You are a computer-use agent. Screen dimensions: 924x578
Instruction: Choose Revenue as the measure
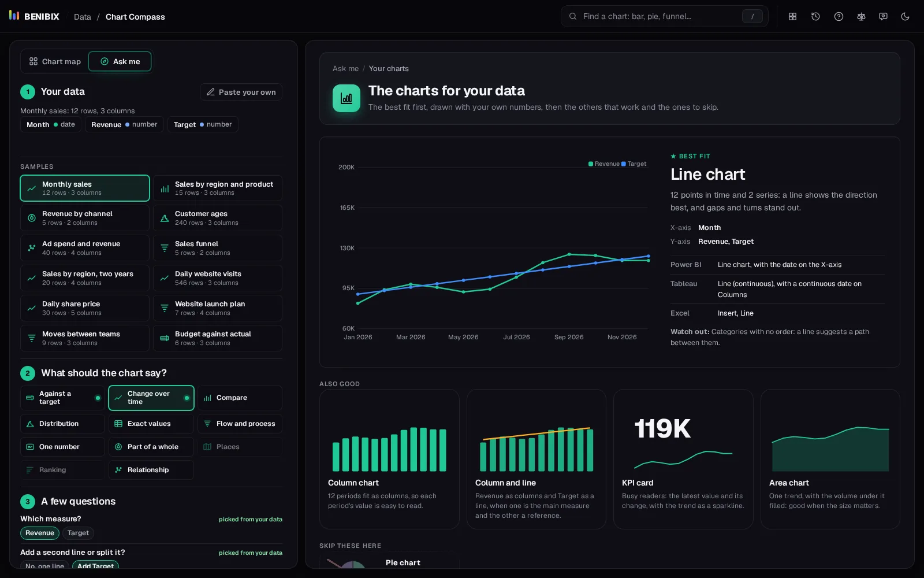click(40, 533)
